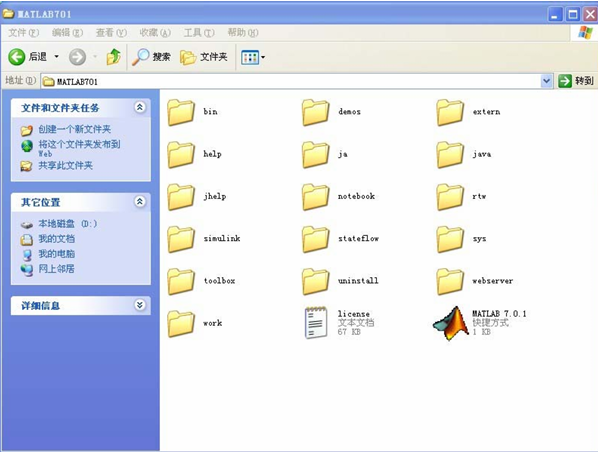Screen dimensions: 598x453
Task: Open the 查看(V) menu
Action: pos(111,33)
